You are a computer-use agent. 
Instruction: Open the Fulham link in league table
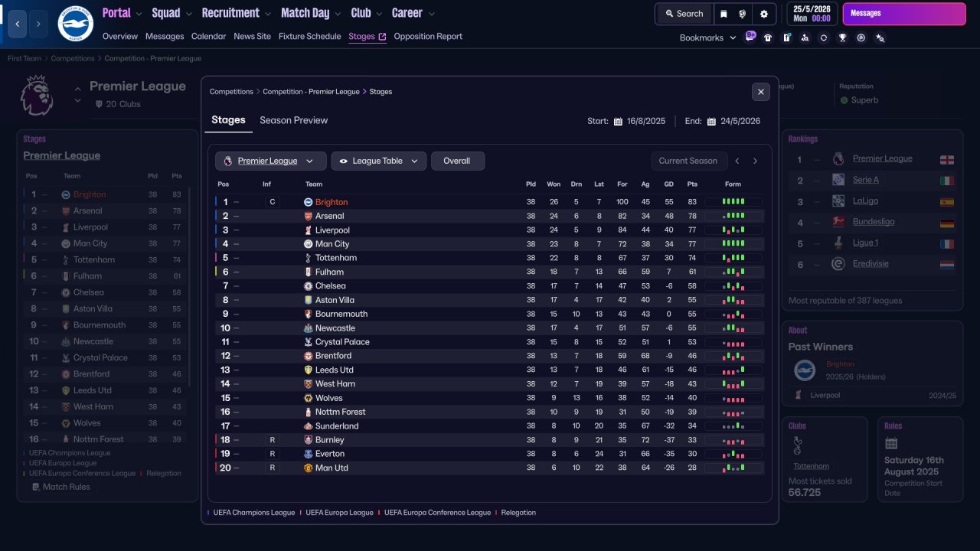[x=329, y=272]
